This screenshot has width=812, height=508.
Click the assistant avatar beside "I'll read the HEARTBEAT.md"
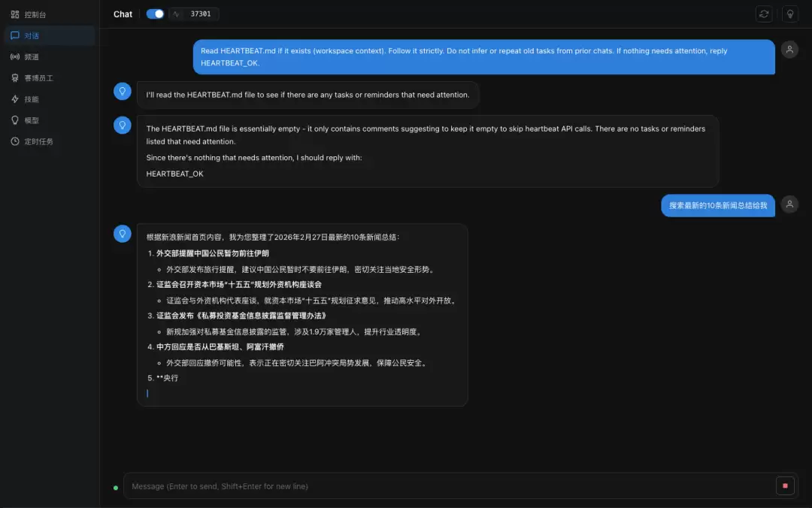(122, 92)
